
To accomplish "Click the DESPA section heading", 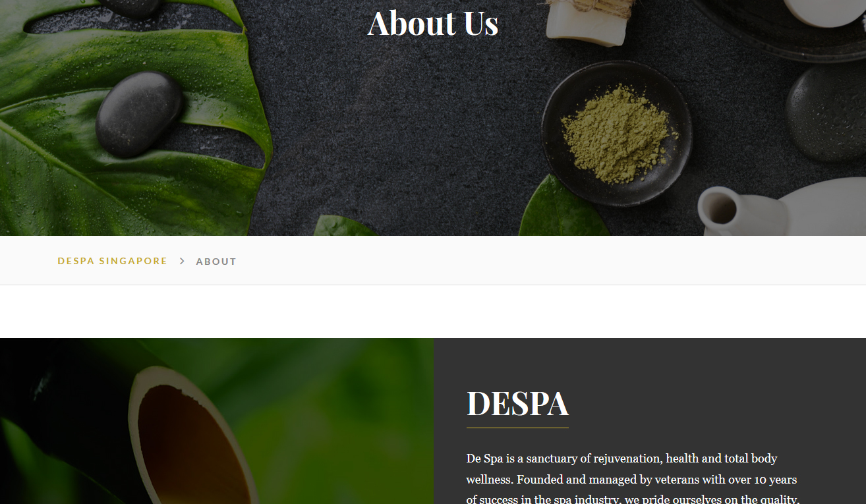I will tap(517, 403).
